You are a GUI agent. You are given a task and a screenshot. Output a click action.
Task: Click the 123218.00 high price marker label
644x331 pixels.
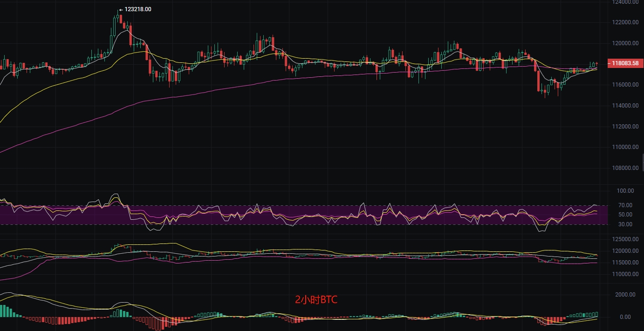pyautogui.click(x=138, y=9)
